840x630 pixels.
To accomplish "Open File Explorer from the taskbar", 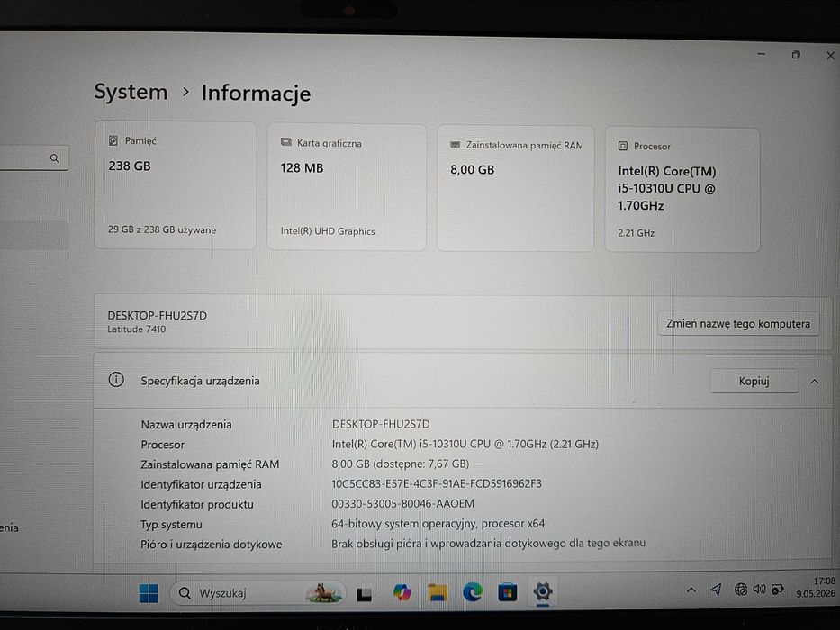I will point(438,592).
